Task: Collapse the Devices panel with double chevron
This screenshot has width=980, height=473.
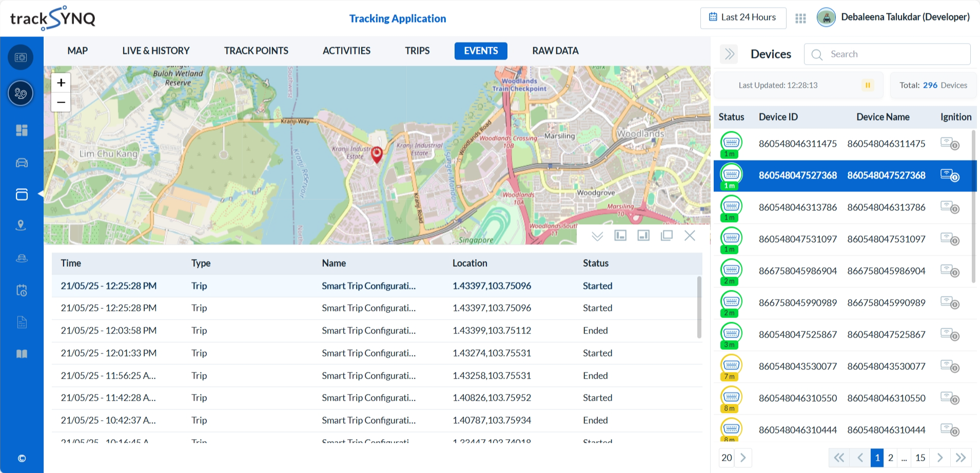Action: pyautogui.click(x=729, y=54)
